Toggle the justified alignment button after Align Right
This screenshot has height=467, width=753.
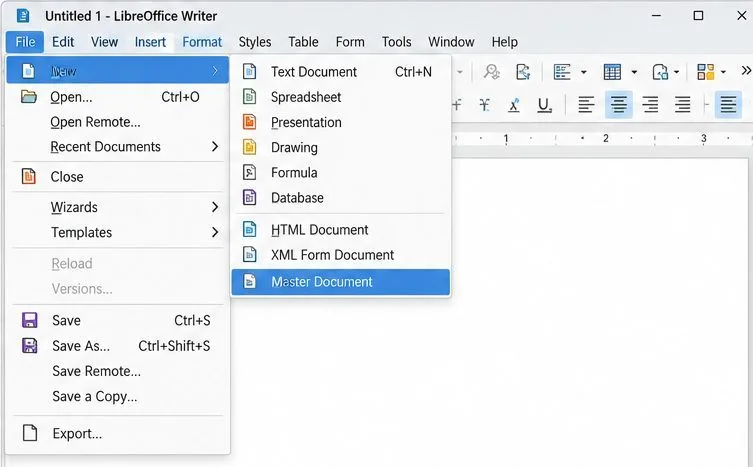pos(682,104)
